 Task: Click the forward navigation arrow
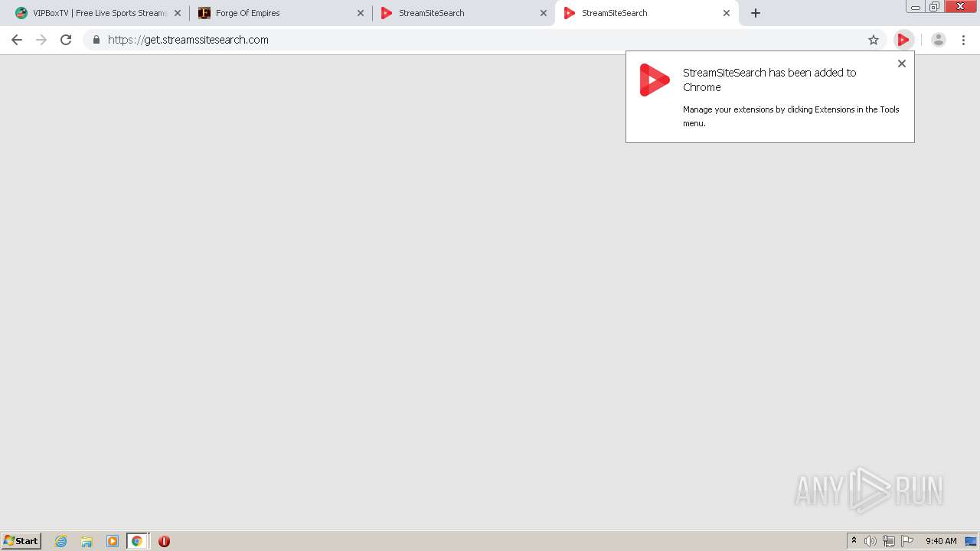41,40
